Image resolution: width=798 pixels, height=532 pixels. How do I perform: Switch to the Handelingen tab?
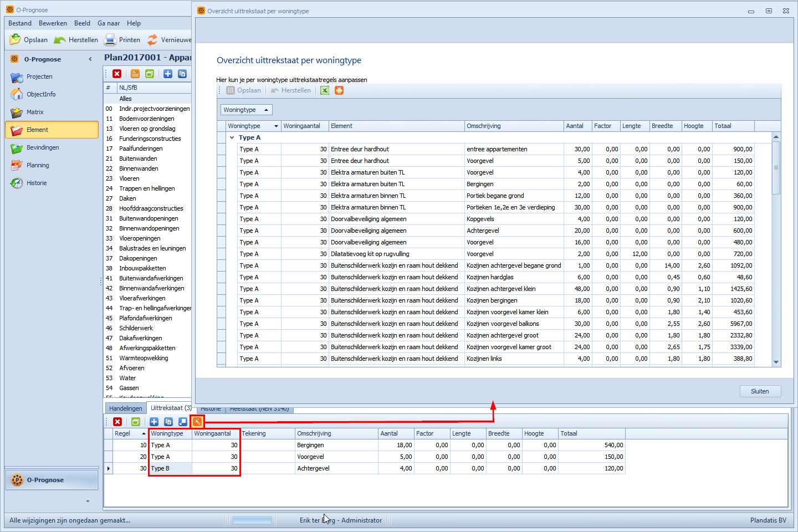tap(125, 408)
